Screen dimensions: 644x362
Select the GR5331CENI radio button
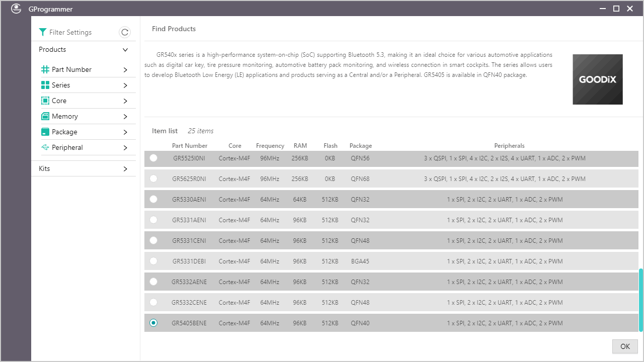[153, 240]
